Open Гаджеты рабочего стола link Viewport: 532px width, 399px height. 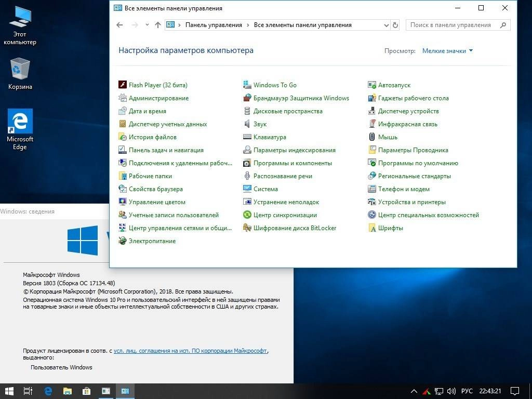click(414, 98)
